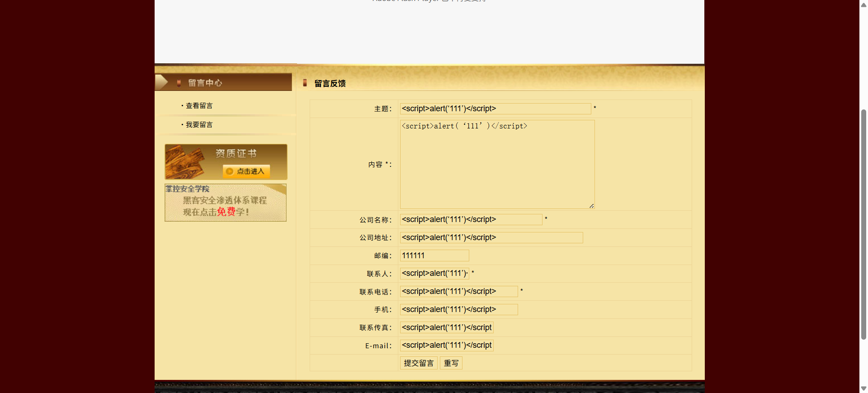
Task: Open the 我要留言 link
Action: click(199, 124)
